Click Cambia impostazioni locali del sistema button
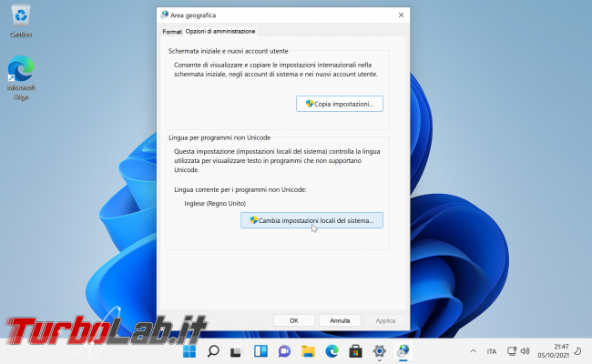The width and height of the screenshot is (592, 364). [311, 220]
